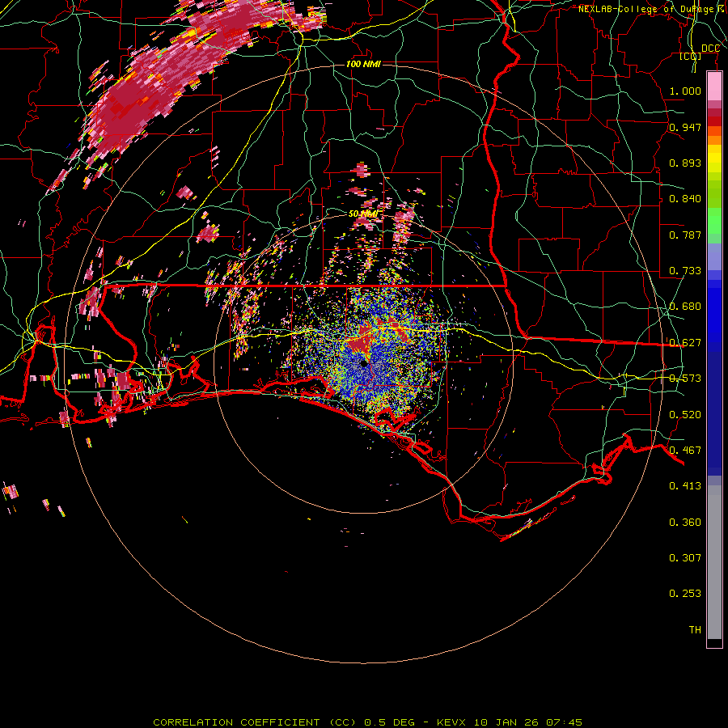Click the DCC label above the color scale
This screenshot has width=728, height=728.
710,49
